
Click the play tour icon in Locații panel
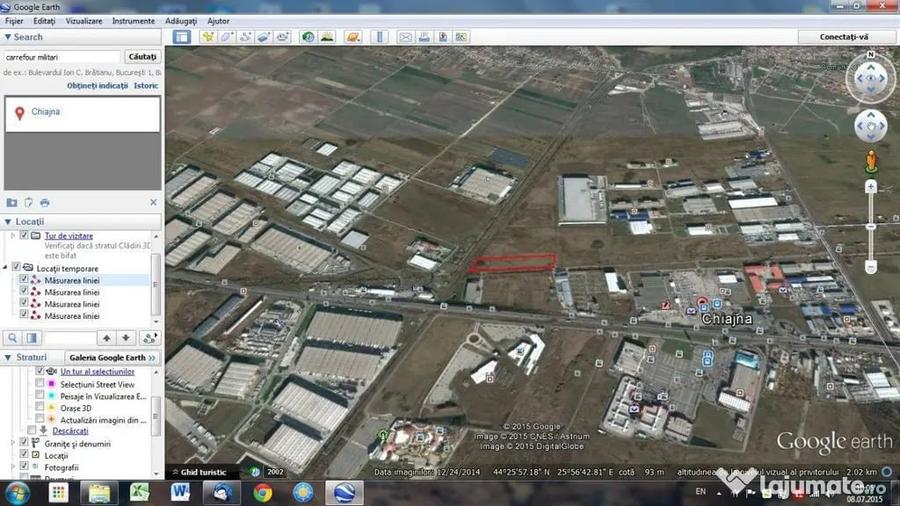tap(150, 338)
